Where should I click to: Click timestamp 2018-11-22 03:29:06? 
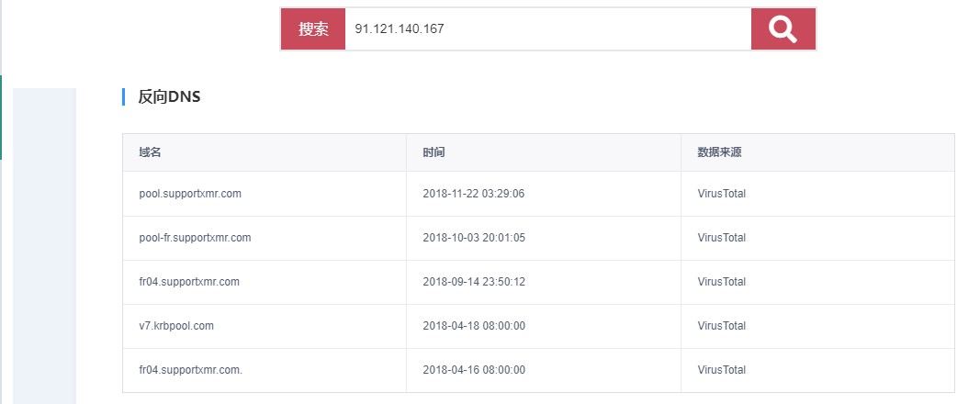click(x=474, y=194)
